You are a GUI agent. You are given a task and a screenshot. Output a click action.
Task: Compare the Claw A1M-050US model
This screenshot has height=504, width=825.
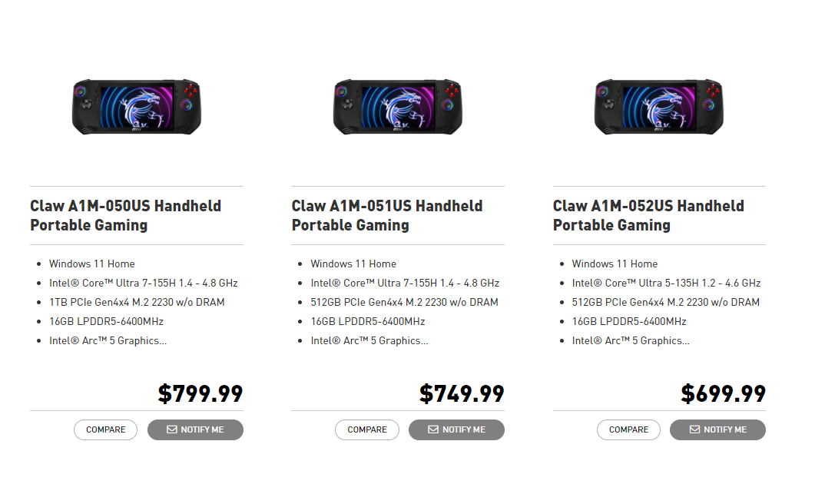(x=105, y=429)
